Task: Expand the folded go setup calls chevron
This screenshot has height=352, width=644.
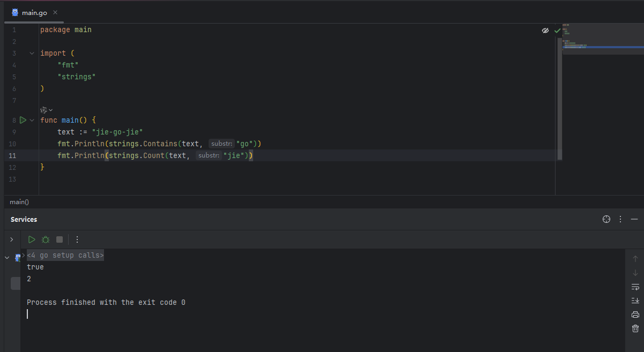Action: 24,255
